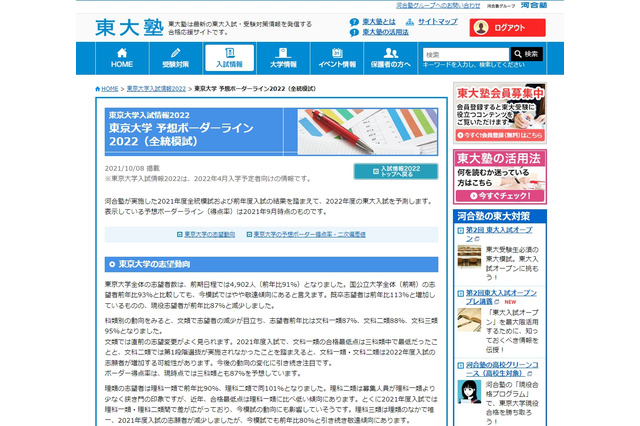This screenshot has width=640, height=426.
Task: Click arrow icon beside 第2回 東大入試オープン
Action: 461,231
